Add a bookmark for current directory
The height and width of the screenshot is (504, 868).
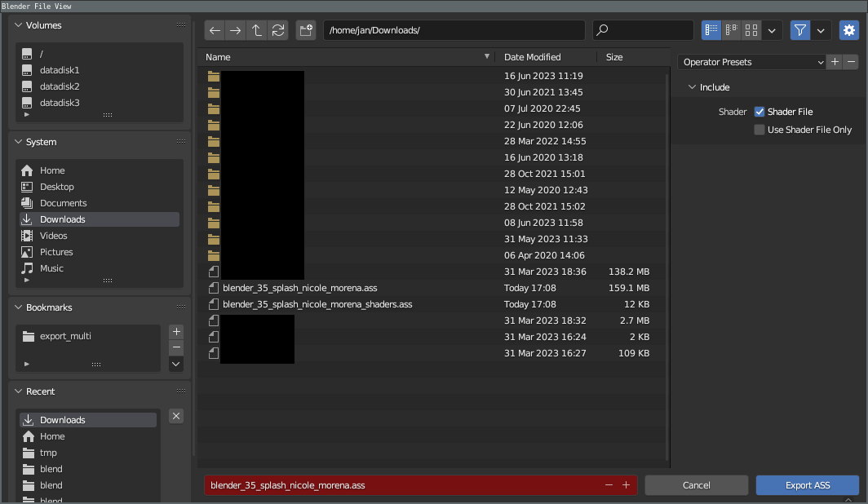click(176, 331)
